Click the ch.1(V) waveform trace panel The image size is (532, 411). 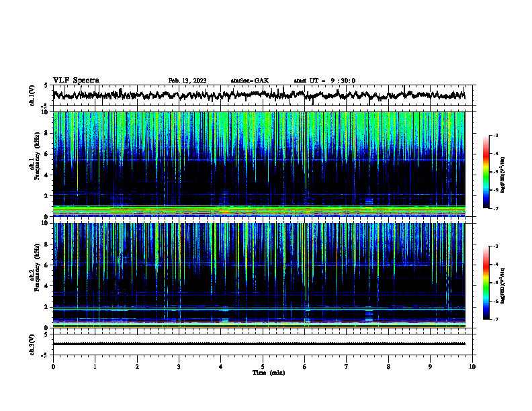(x=263, y=95)
